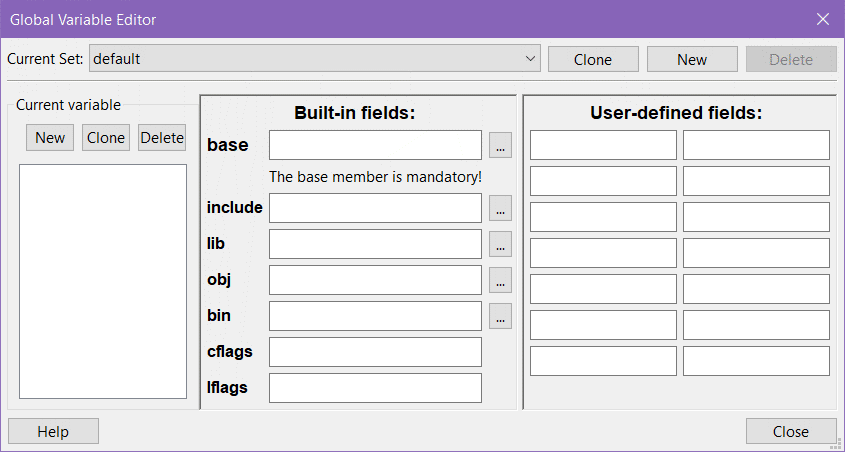Select the lflags text field

coord(375,388)
